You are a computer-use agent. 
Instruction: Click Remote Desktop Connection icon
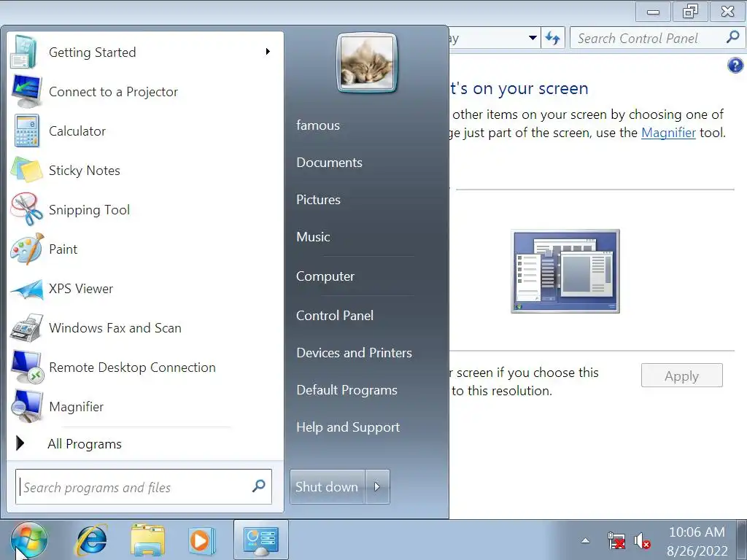pyautogui.click(x=27, y=367)
